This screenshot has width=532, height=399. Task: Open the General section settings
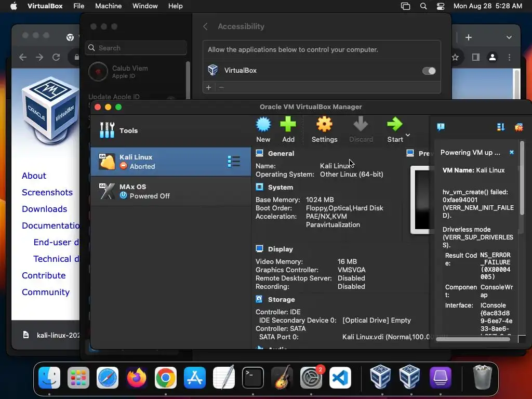pyautogui.click(x=281, y=153)
